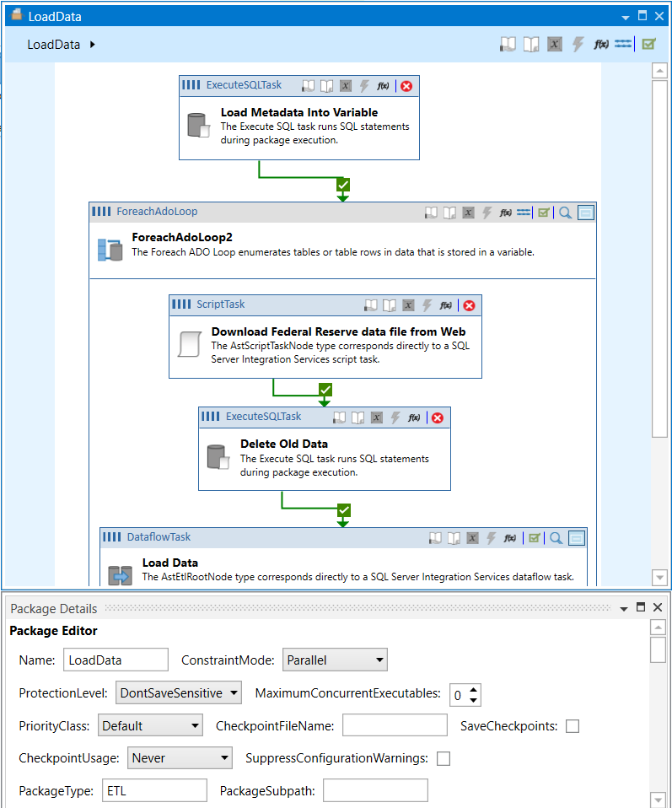Open the ConstraintMode dropdown

tap(334, 660)
